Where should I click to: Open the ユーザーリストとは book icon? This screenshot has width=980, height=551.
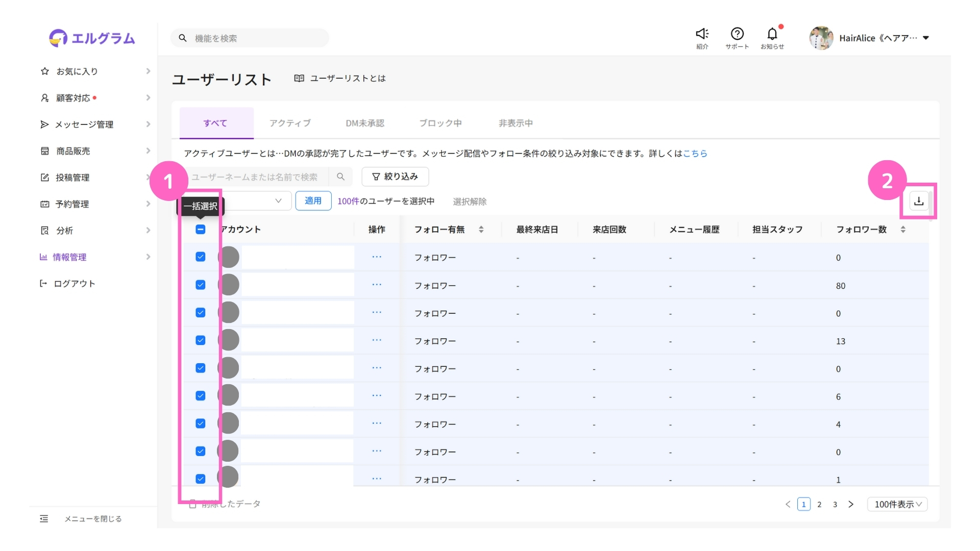[299, 79]
